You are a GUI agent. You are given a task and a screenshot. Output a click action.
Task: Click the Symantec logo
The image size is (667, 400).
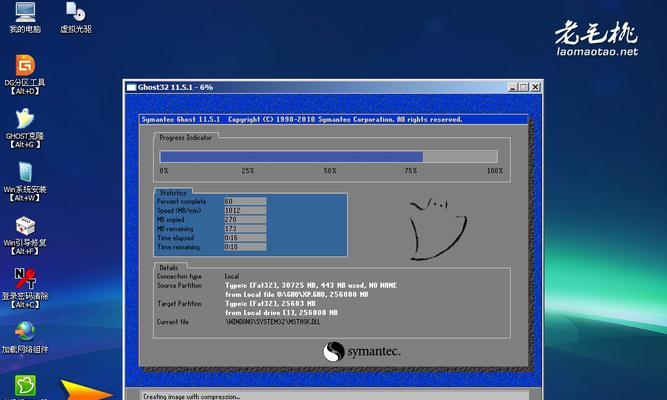tap(362, 351)
